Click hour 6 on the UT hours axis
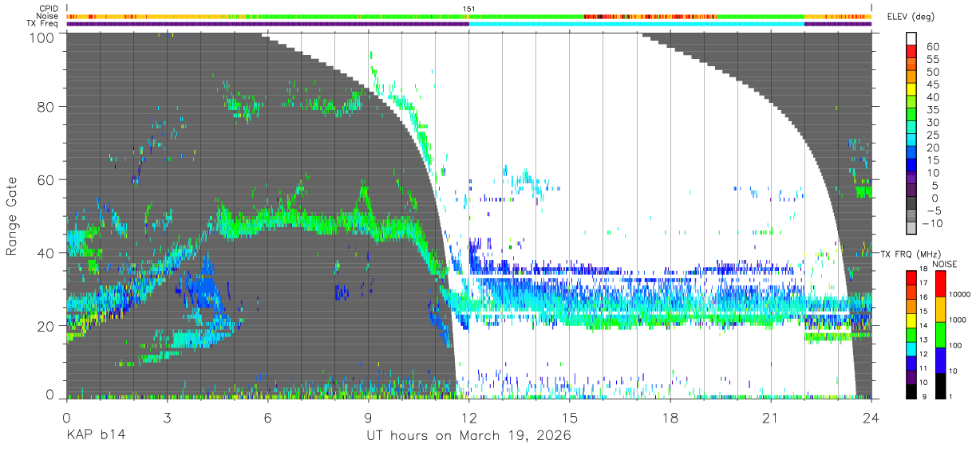Screen dimensions: 980x452 (x=268, y=418)
